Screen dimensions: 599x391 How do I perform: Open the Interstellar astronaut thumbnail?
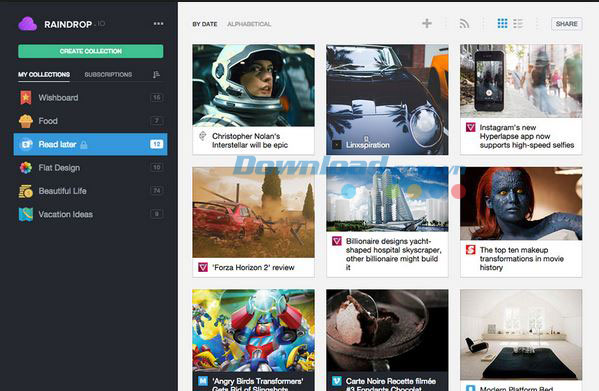tap(254, 85)
